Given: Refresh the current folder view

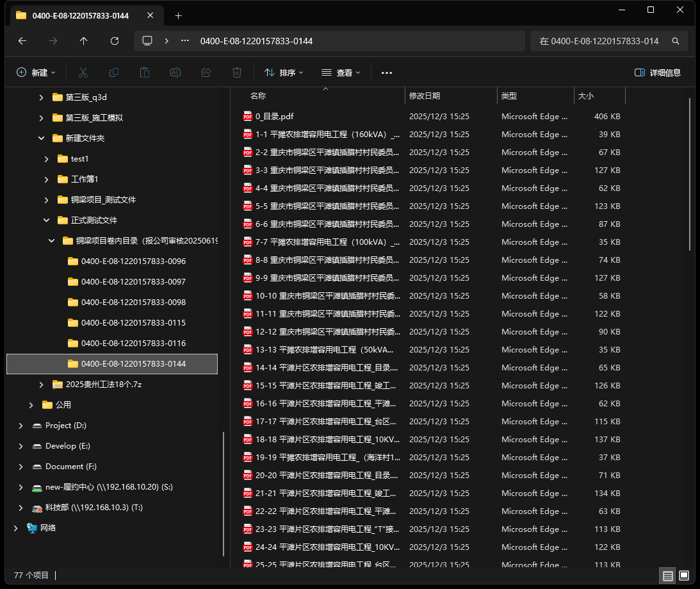Looking at the screenshot, I should (x=115, y=41).
